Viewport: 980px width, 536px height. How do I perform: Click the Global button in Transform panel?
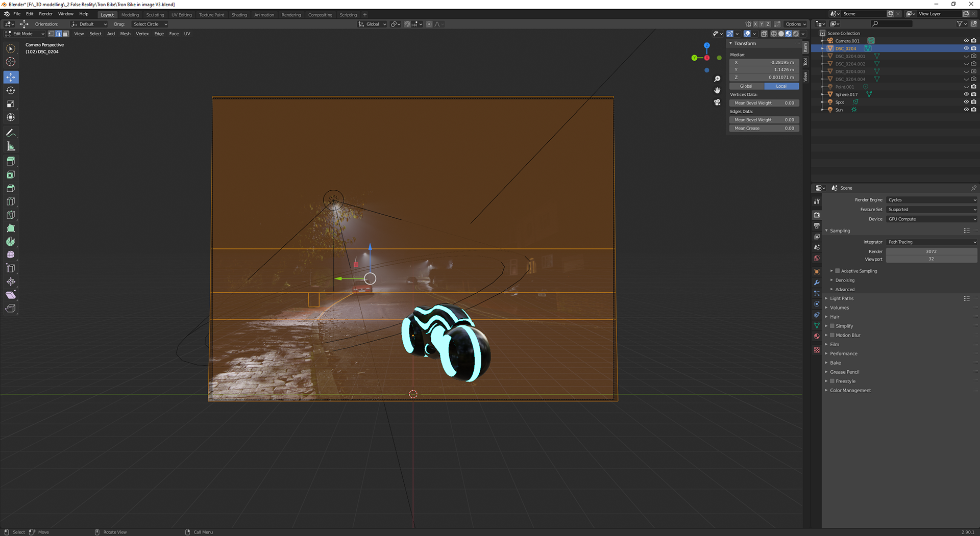(x=746, y=86)
